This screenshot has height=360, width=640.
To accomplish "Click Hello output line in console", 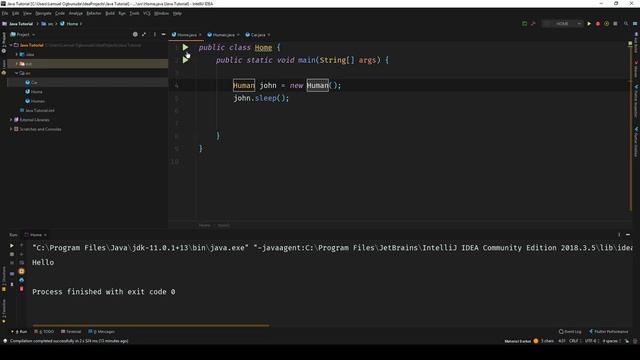I will [43, 262].
